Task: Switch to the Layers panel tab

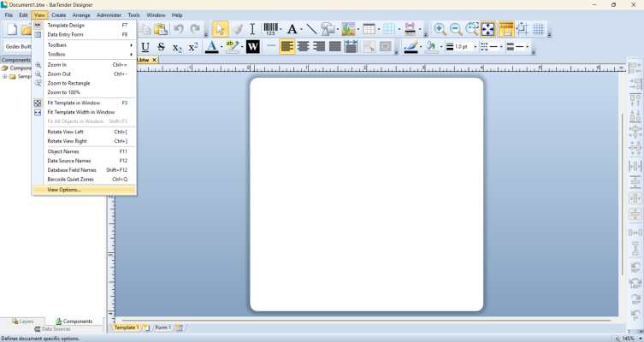Action: [x=24, y=321]
